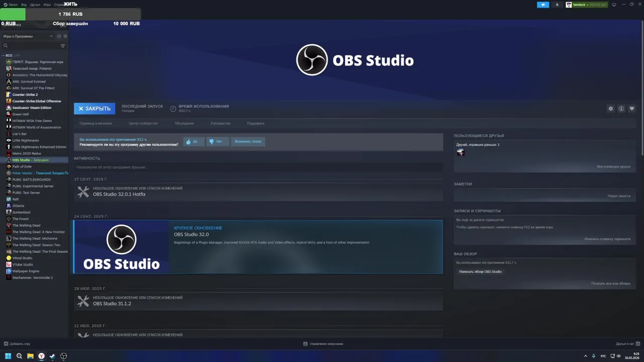
Task: Open Управление загрузками downloads manager
Action: click(x=323, y=344)
